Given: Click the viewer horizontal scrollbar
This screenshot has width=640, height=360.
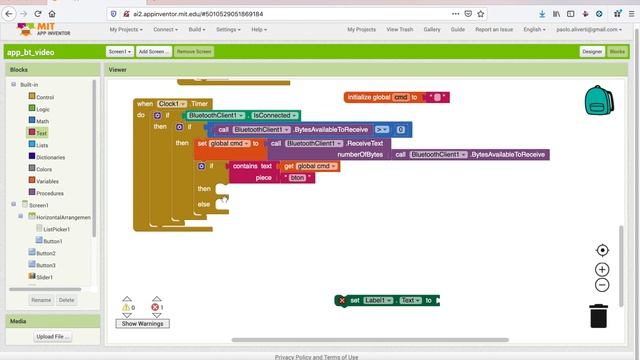Looking at the screenshot, I should [x=370, y=340].
